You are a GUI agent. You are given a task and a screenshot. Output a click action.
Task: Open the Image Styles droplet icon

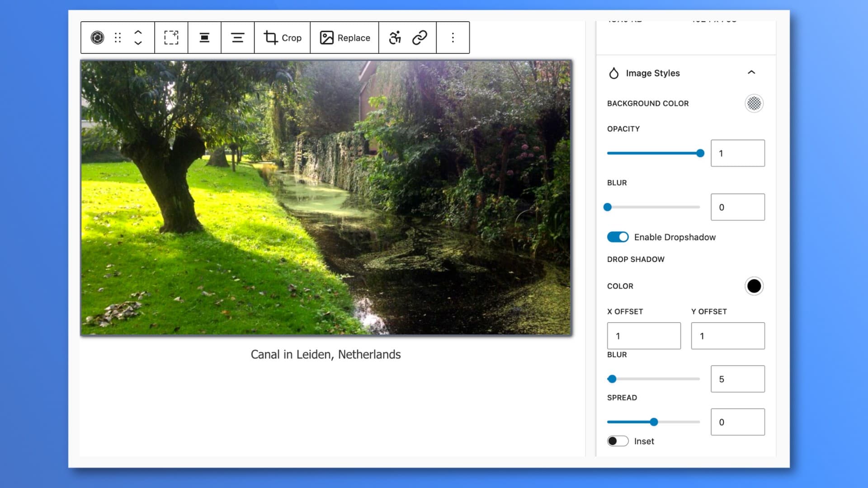[614, 73]
